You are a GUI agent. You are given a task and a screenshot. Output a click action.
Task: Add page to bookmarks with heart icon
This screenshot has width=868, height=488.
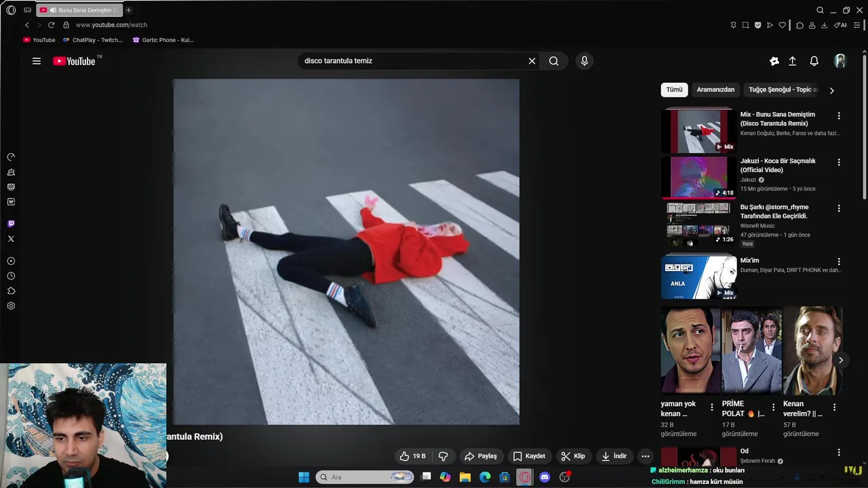(782, 25)
